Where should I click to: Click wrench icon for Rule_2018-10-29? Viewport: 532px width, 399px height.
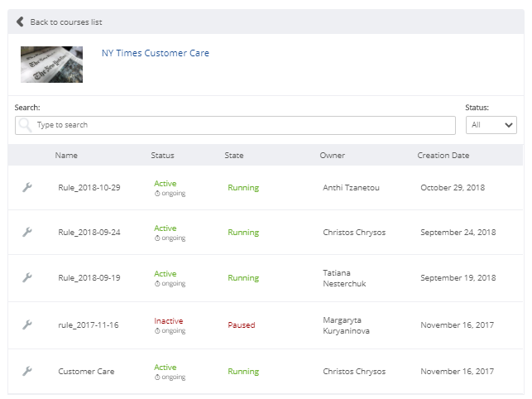[27, 187]
